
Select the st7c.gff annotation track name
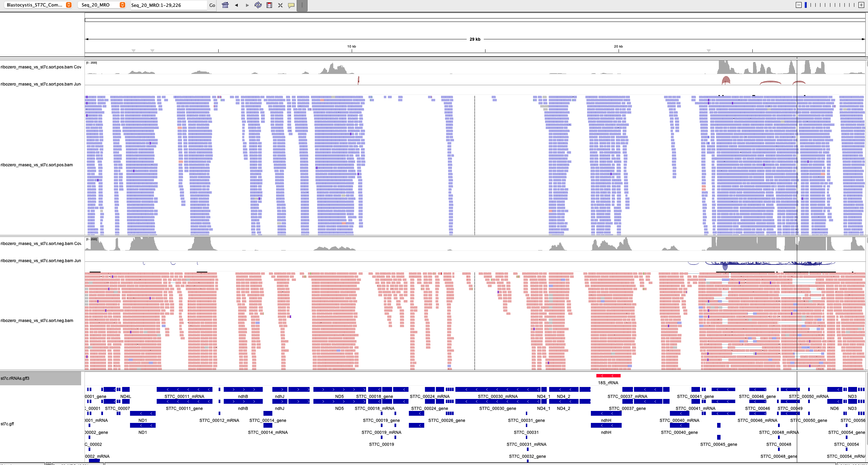8,424
